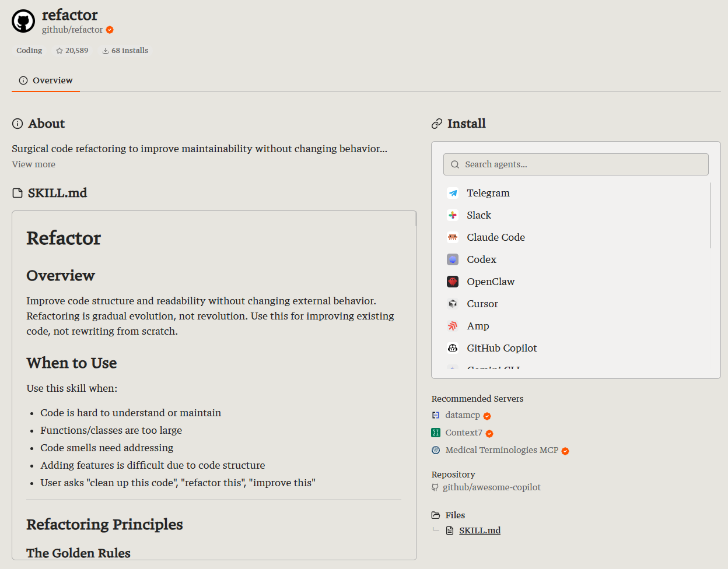
Task: Select Slack from the agent list
Action: [x=479, y=215]
